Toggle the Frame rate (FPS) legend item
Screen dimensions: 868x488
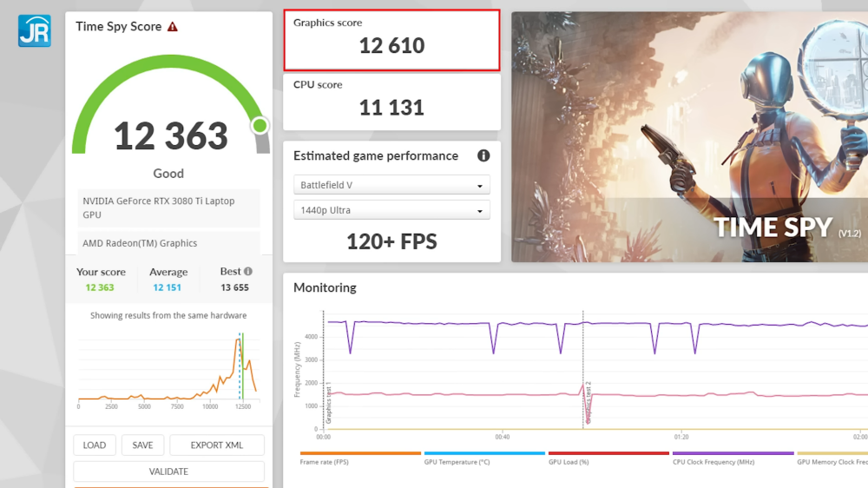pyautogui.click(x=360, y=458)
